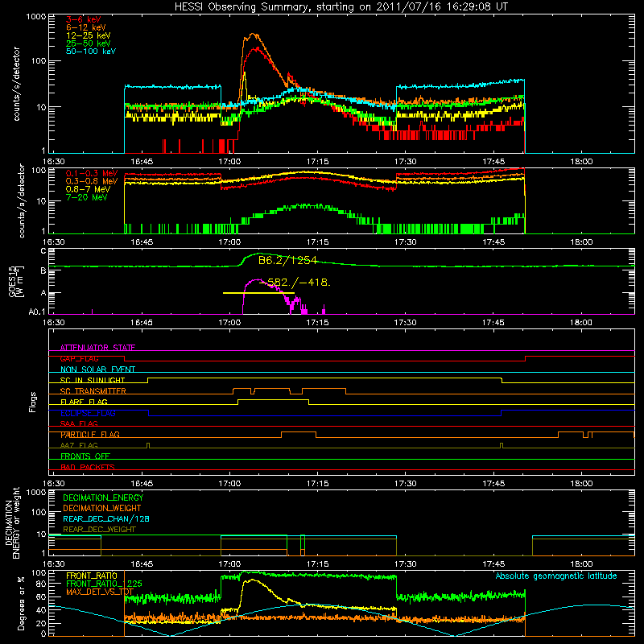
Task: Select the -582./-418. position annotation
Action: coord(295,283)
